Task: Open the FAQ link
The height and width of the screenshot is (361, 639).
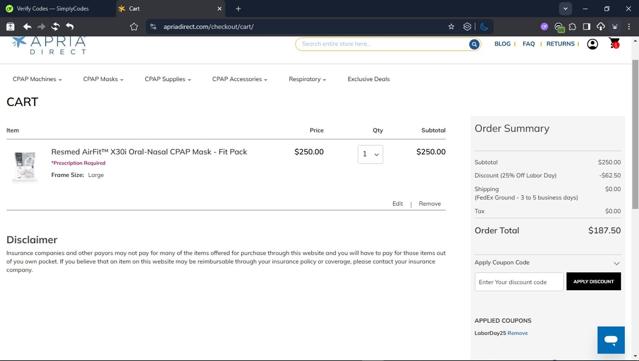Action: pyautogui.click(x=529, y=44)
